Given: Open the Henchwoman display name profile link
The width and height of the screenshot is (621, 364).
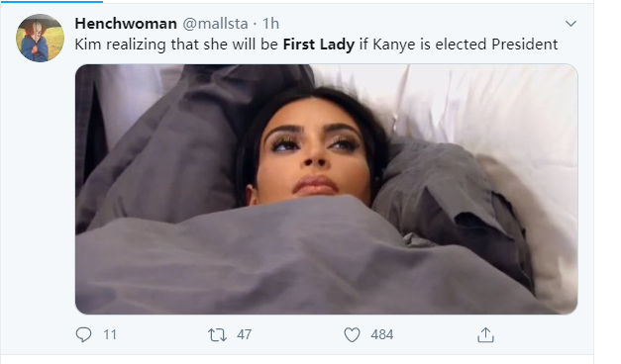Looking at the screenshot, I should point(126,24).
